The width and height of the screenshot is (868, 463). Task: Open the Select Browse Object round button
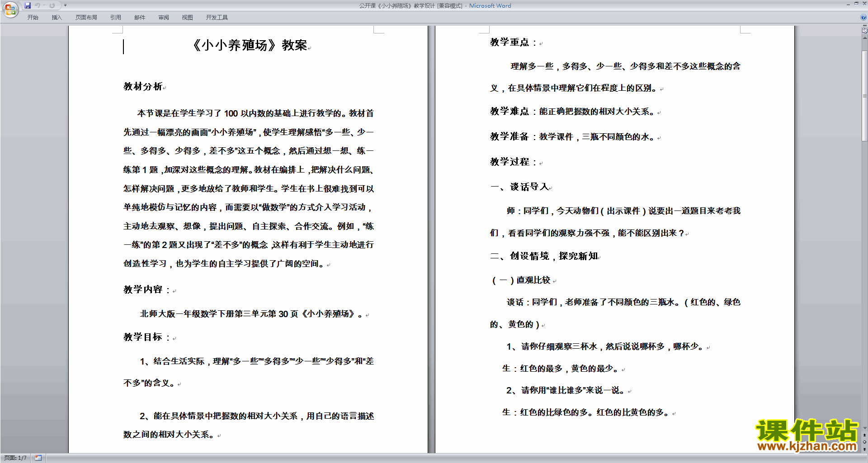(x=864, y=442)
